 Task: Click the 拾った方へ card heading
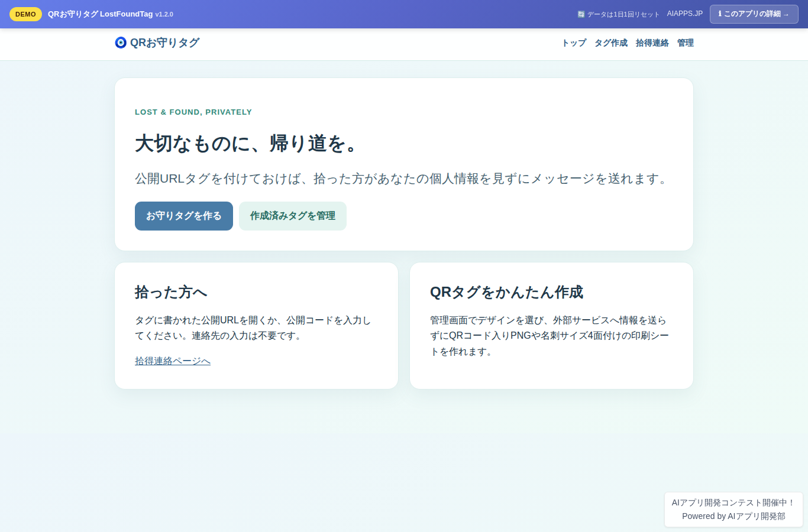click(x=171, y=292)
